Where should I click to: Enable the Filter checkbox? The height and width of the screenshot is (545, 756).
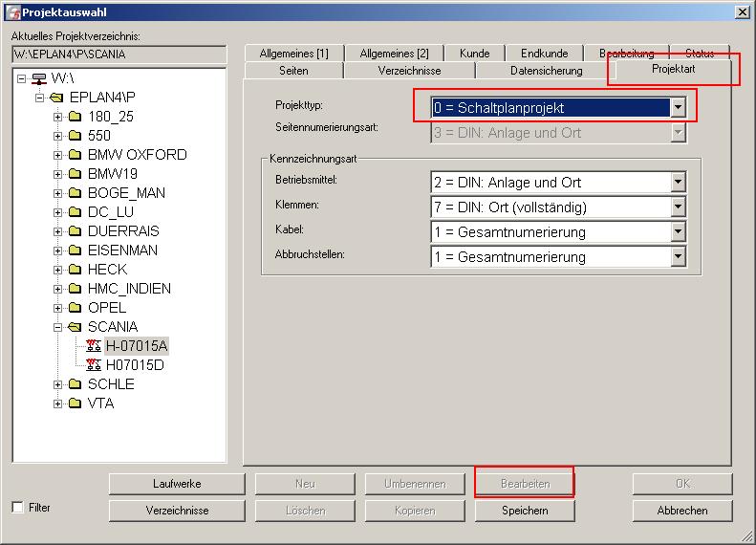17,508
